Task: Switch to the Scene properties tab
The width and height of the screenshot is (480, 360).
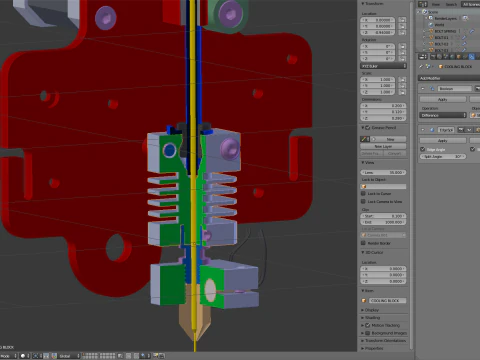Action: [x=446, y=57]
